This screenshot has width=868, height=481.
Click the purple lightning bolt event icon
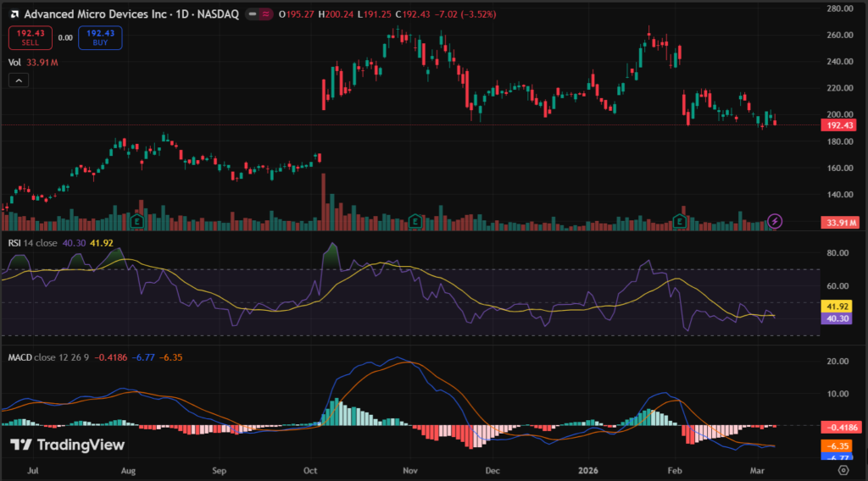click(x=775, y=221)
